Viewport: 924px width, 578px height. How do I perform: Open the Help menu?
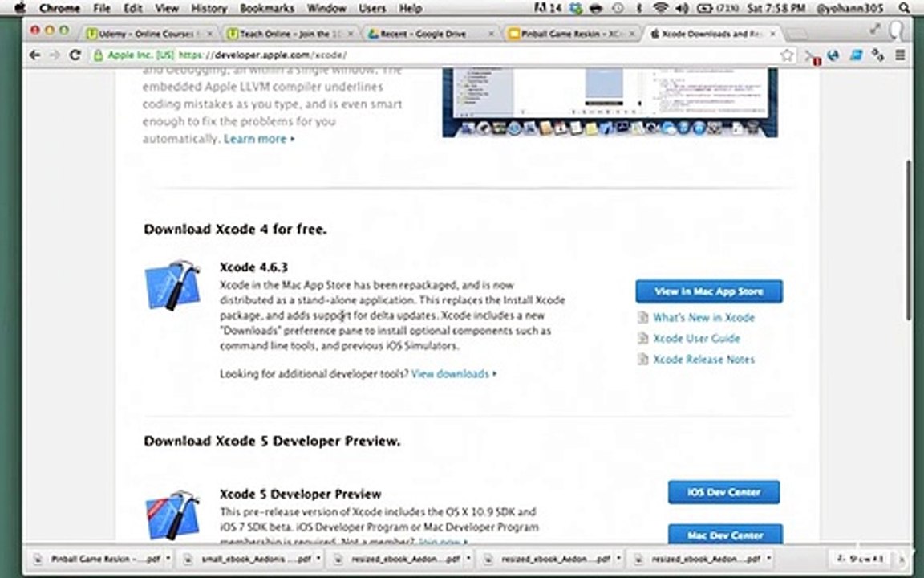410,8
